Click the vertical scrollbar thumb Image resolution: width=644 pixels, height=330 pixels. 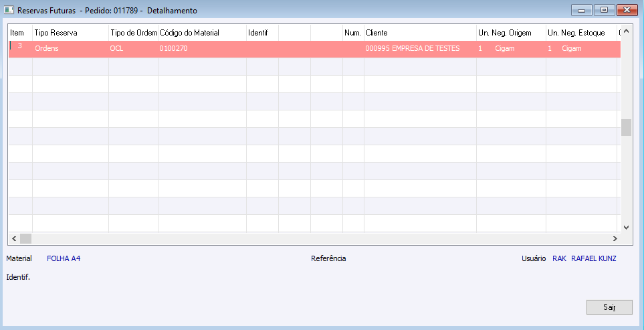coord(626,127)
